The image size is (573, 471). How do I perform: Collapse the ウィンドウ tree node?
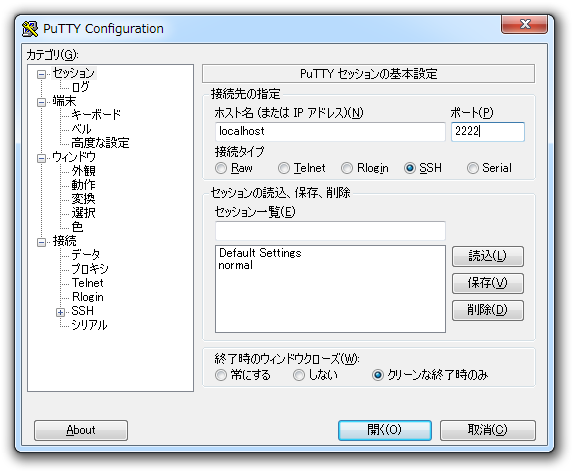(42, 158)
